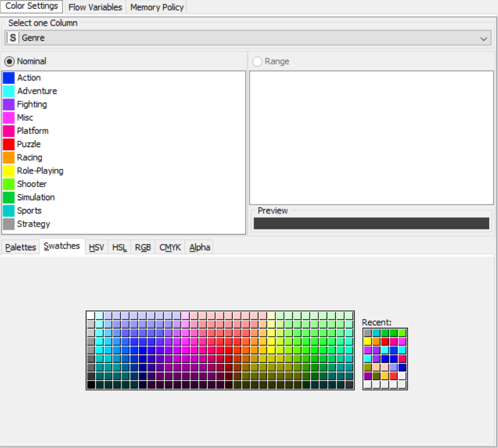Select the Racing genre row
This screenshot has width=498, height=448.
124,158
